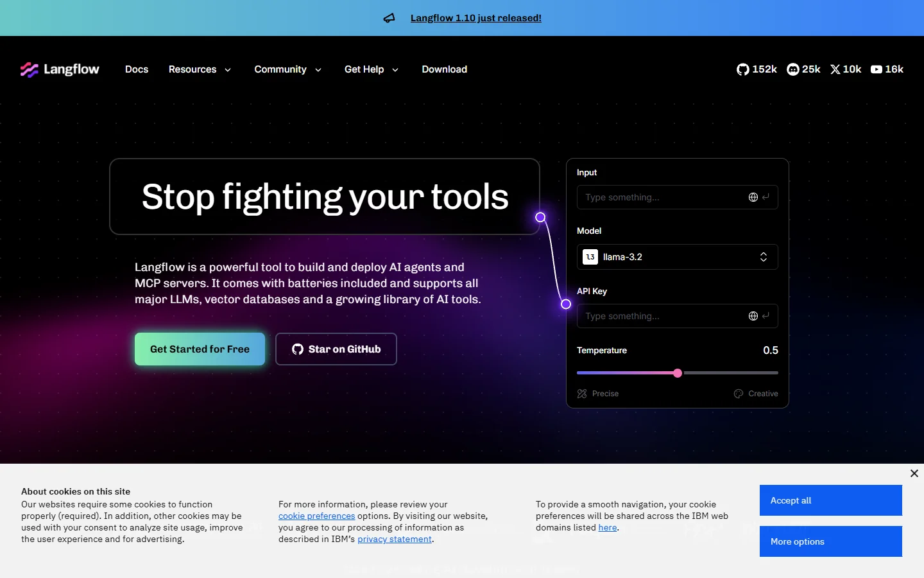Open the 'here' IBM domains link

tap(608, 527)
